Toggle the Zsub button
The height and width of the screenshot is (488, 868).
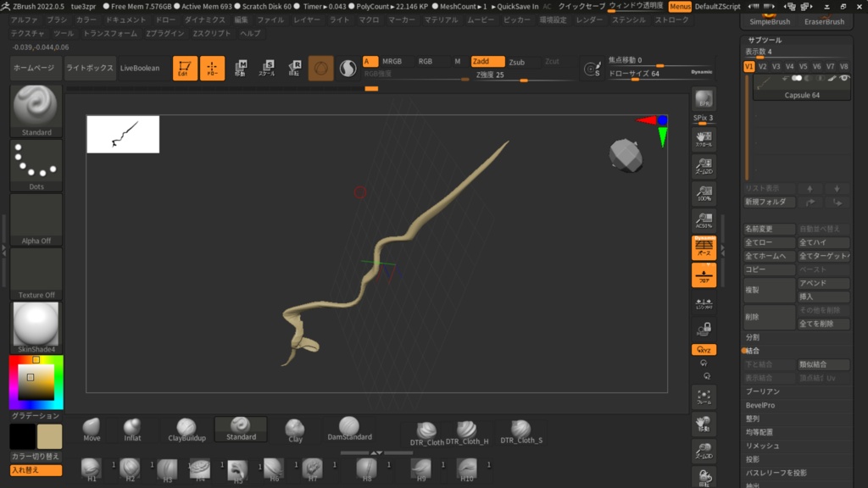click(x=522, y=62)
